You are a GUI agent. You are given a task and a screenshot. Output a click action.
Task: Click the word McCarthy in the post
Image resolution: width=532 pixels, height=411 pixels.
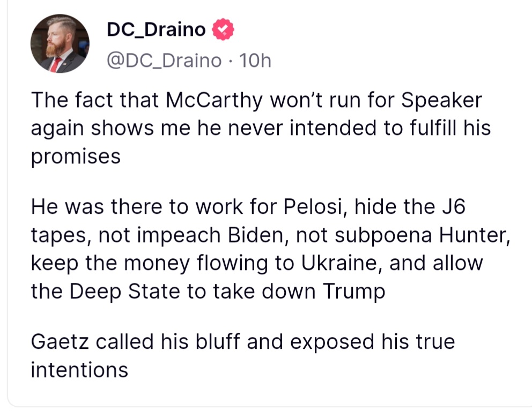coord(214,101)
